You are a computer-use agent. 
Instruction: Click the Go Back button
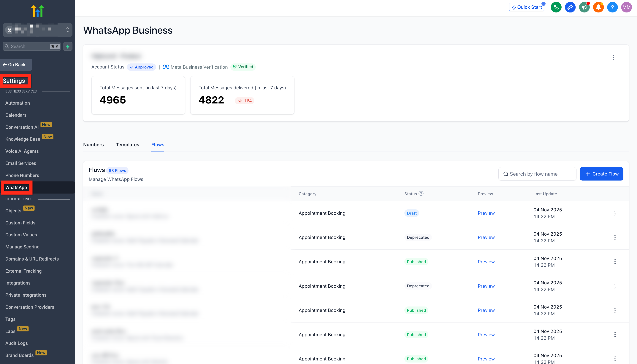(x=16, y=65)
